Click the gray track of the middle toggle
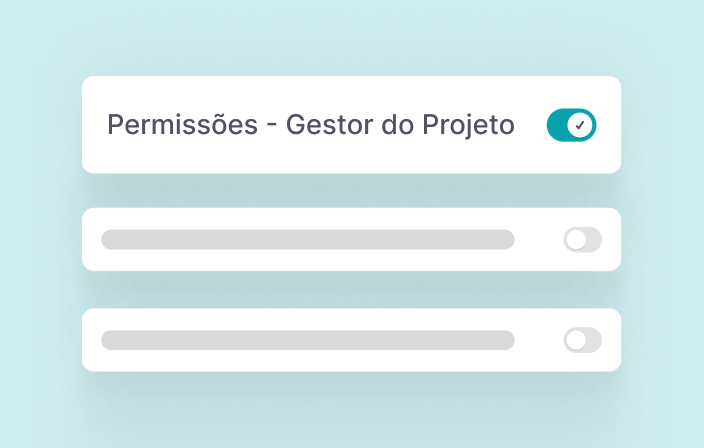Screen dimensions: 704x448 pyautogui.click(x=593, y=239)
